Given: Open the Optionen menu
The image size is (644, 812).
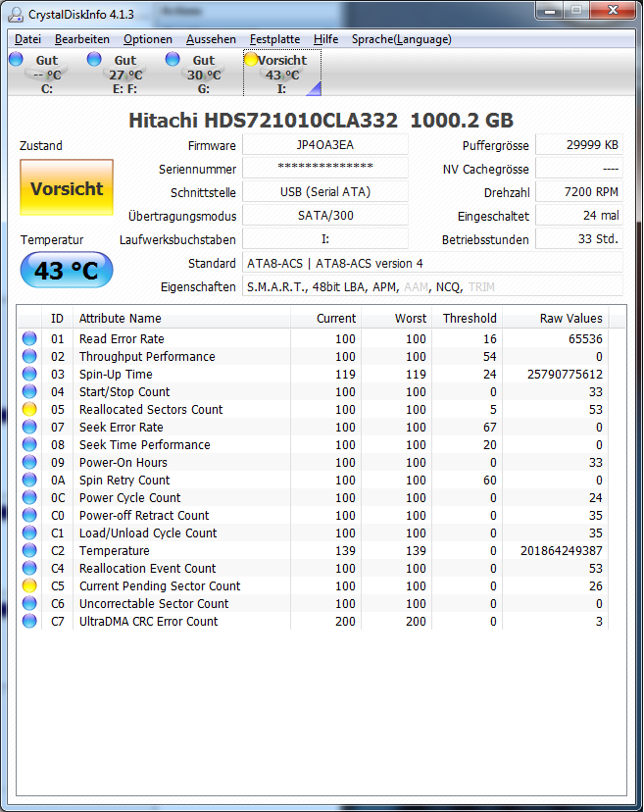Looking at the screenshot, I should 148,39.
